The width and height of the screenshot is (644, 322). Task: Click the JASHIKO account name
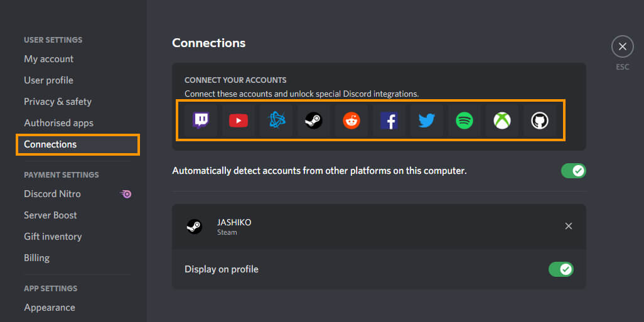point(234,223)
